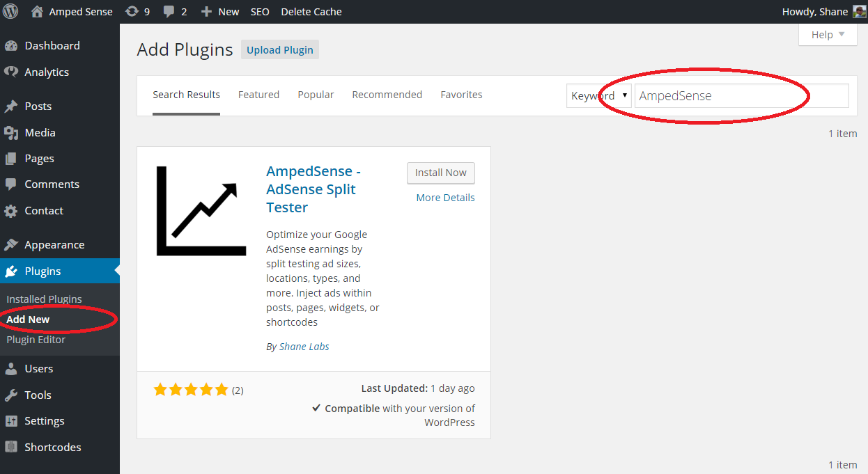Click the plugin search input field

[x=742, y=96]
